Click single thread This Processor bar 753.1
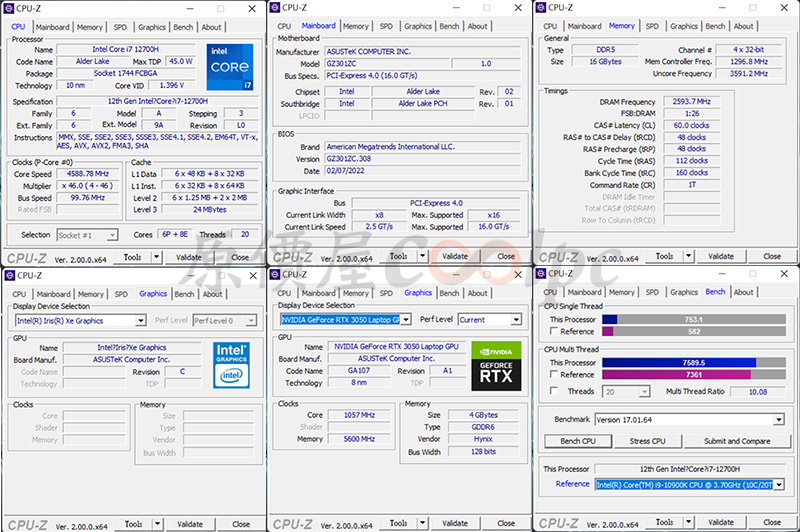The width and height of the screenshot is (800, 532). 694,319
